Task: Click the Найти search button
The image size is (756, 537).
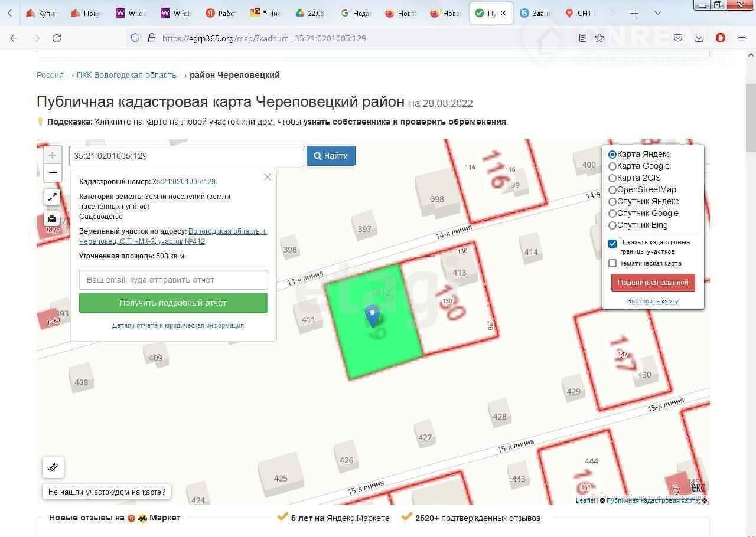Action: [331, 156]
